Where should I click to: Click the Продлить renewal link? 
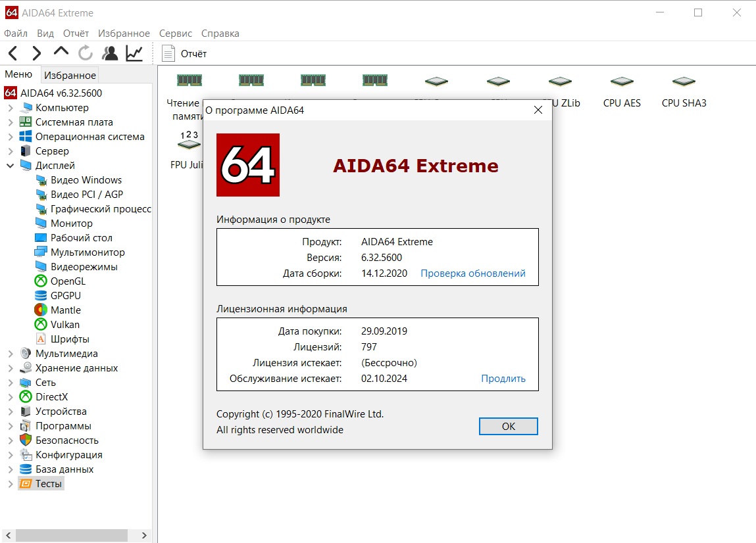coord(503,379)
